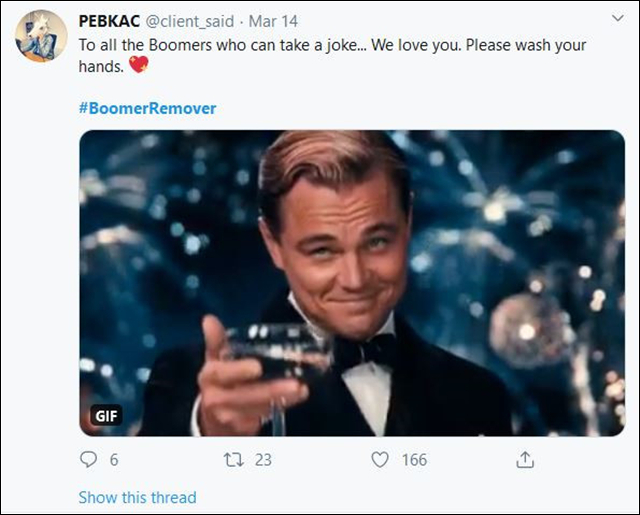Click the reply speech bubble icon

(x=90, y=459)
